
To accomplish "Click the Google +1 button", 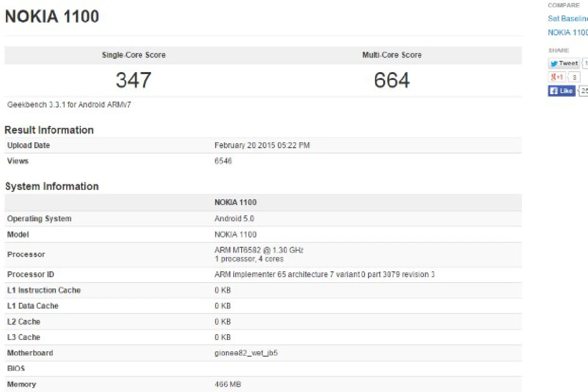I will [556, 77].
